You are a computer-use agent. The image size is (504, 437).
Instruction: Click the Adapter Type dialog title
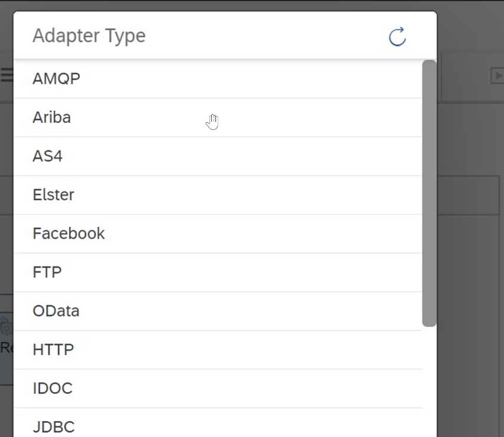(89, 35)
